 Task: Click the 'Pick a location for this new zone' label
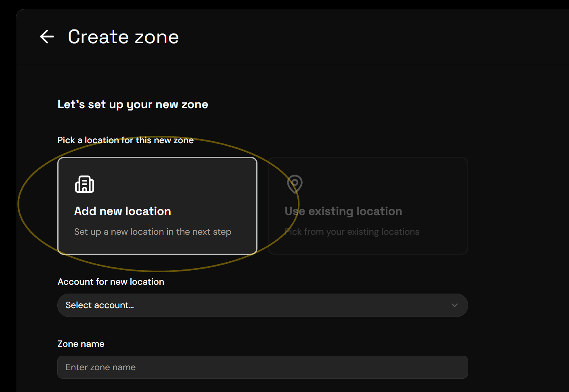click(126, 140)
